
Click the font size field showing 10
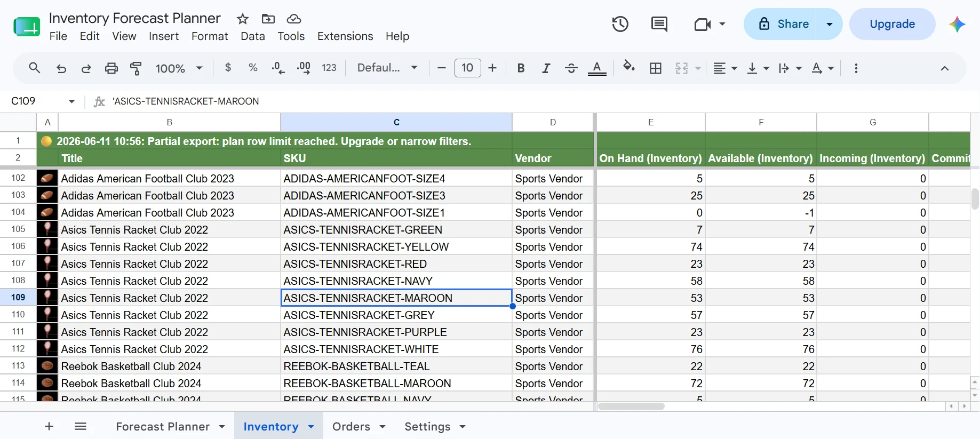point(467,68)
